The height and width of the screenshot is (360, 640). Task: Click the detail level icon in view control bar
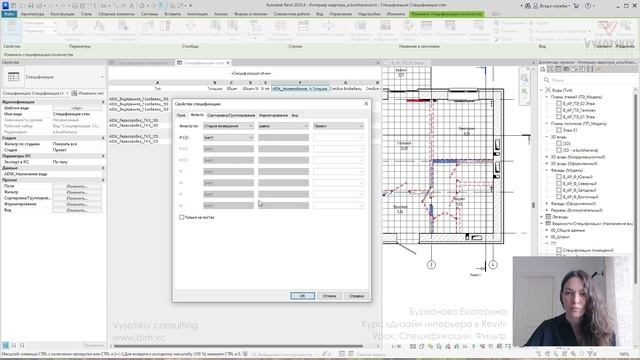(x=413, y=347)
